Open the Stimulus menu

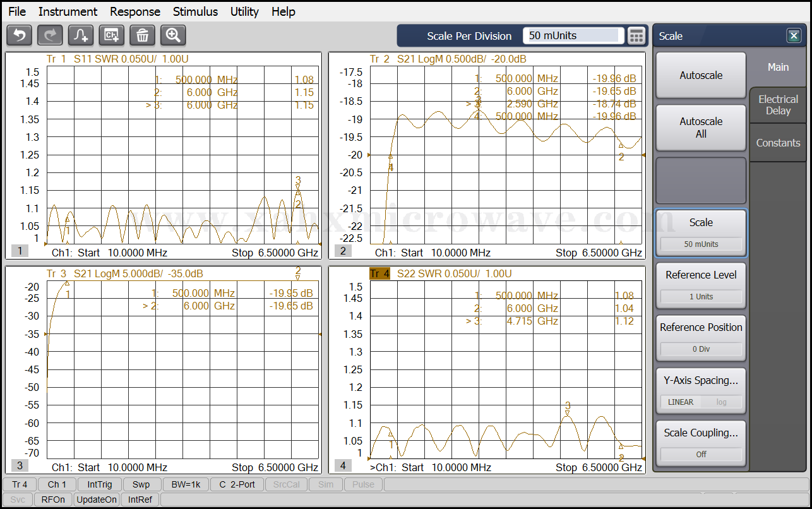point(195,11)
